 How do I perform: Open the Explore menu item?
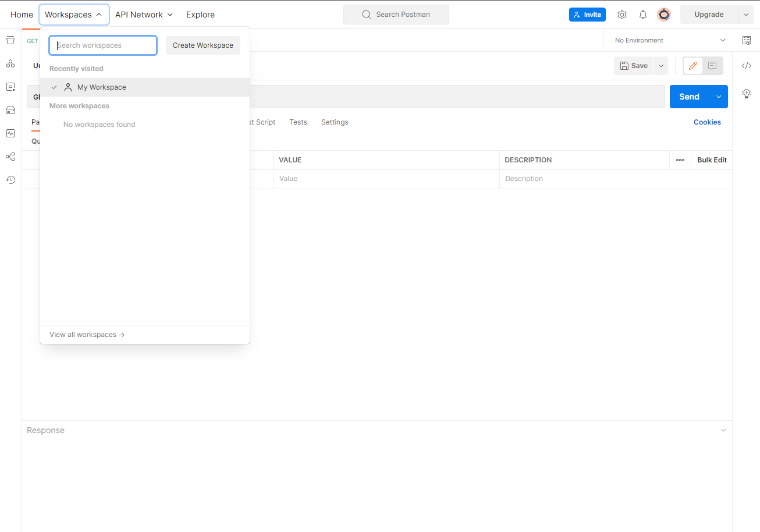[200, 15]
